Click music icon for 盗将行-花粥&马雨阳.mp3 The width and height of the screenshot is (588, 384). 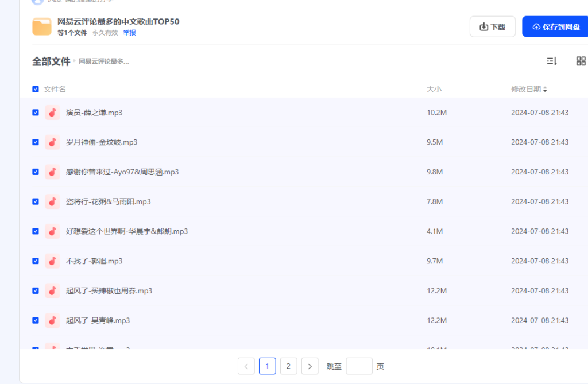coord(52,201)
